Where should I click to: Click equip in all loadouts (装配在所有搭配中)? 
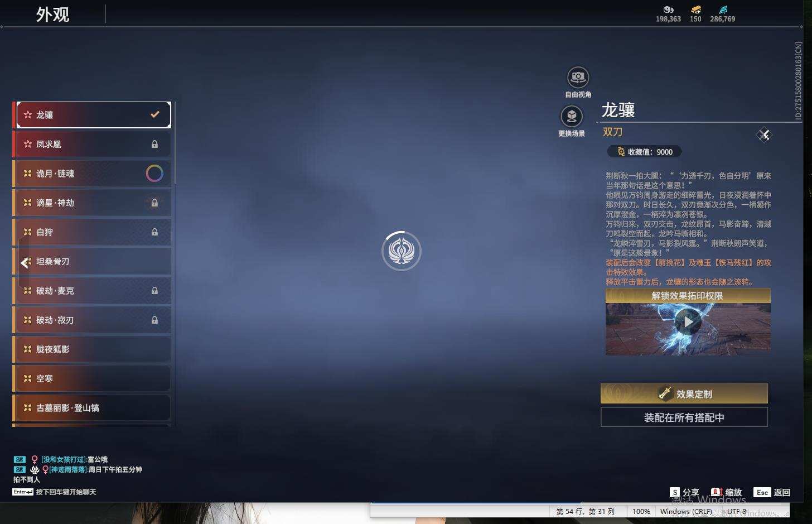pyautogui.click(x=684, y=417)
